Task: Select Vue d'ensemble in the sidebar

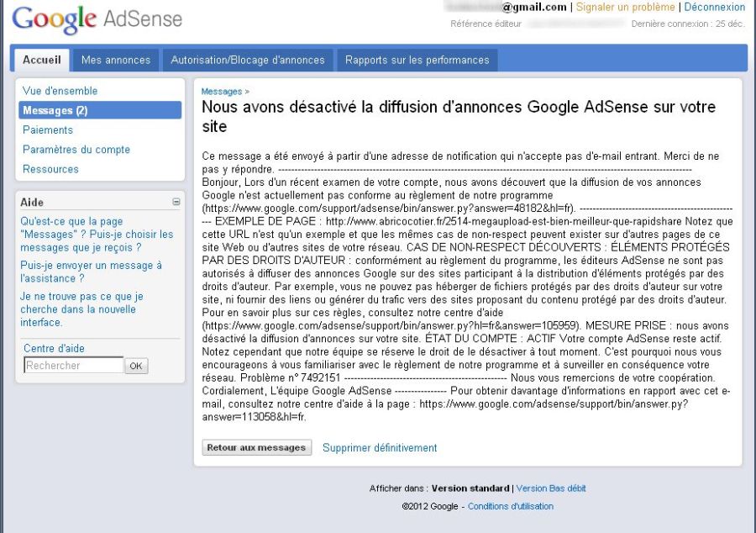Action: (60, 91)
